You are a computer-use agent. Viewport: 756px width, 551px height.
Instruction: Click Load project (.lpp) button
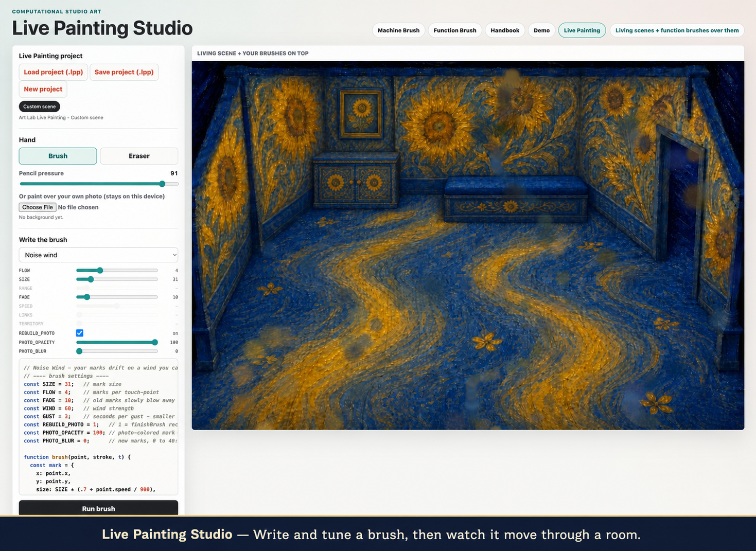point(54,72)
